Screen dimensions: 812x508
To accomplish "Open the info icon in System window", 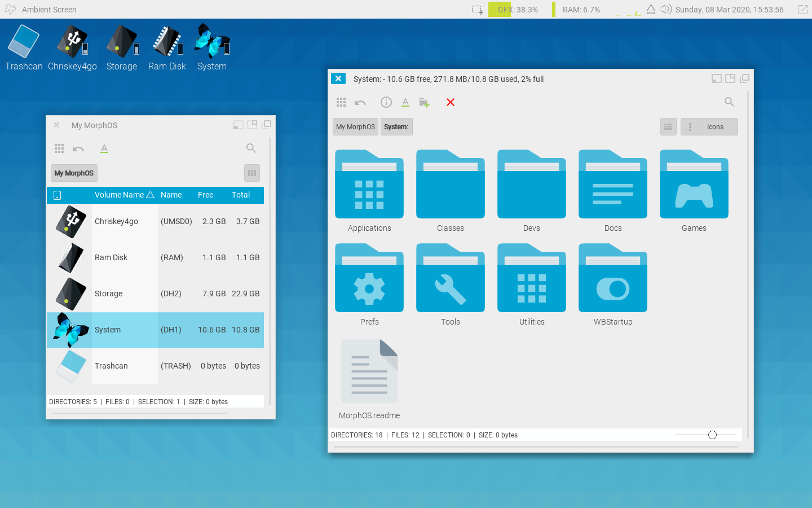I will point(386,102).
